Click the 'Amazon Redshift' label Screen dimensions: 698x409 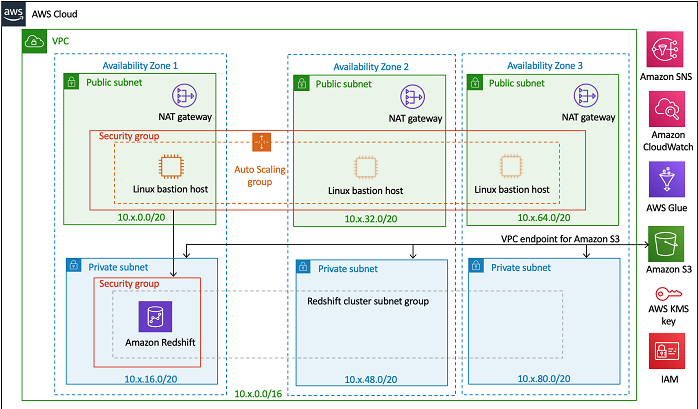click(160, 343)
